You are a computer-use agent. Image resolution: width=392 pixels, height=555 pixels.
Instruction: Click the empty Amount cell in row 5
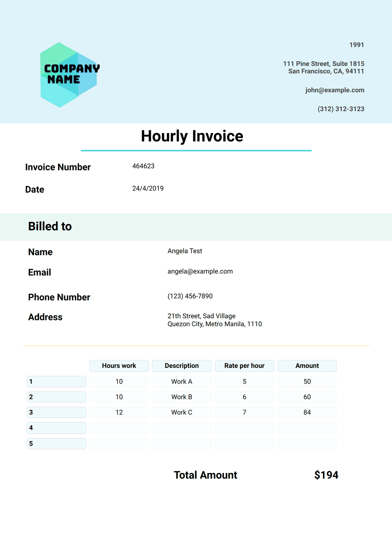pos(307,443)
